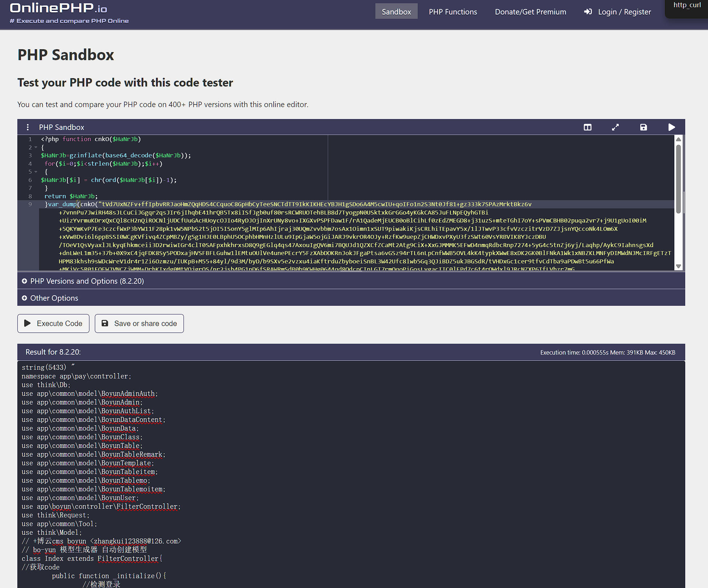Click the 'Result for 8.2.20:' header
This screenshot has width=708, height=588.
coord(53,352)
